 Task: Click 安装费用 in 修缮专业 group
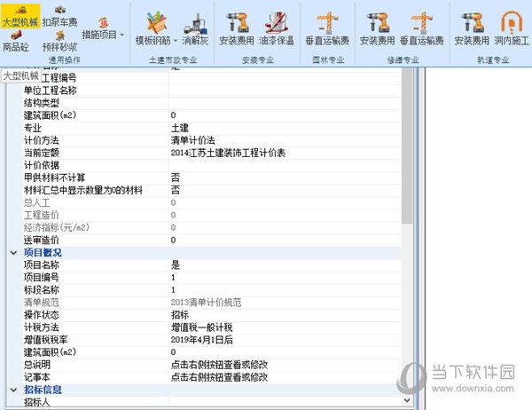tap(378, 28)
